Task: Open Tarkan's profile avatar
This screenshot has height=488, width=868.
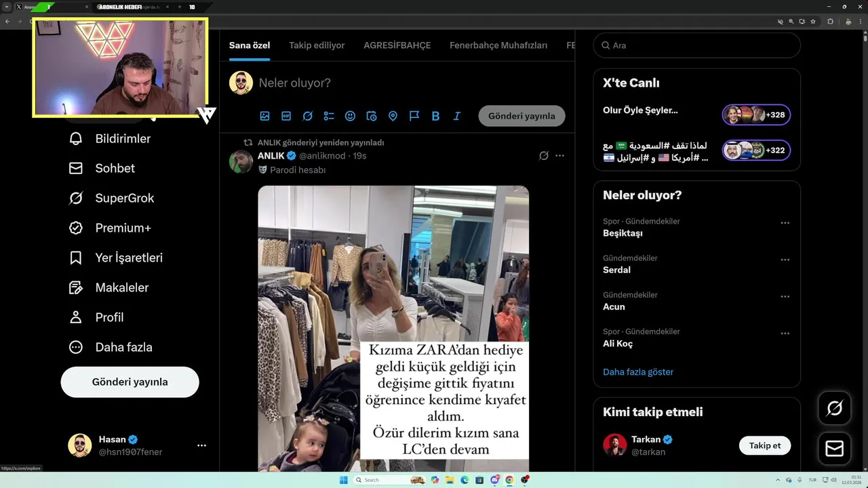Action: (x=615, y=445)
